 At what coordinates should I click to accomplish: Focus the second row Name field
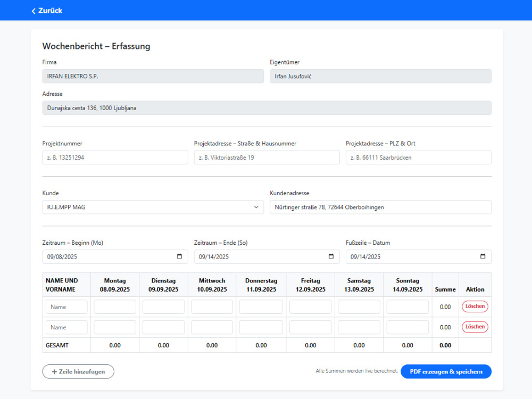click(66, 327)
